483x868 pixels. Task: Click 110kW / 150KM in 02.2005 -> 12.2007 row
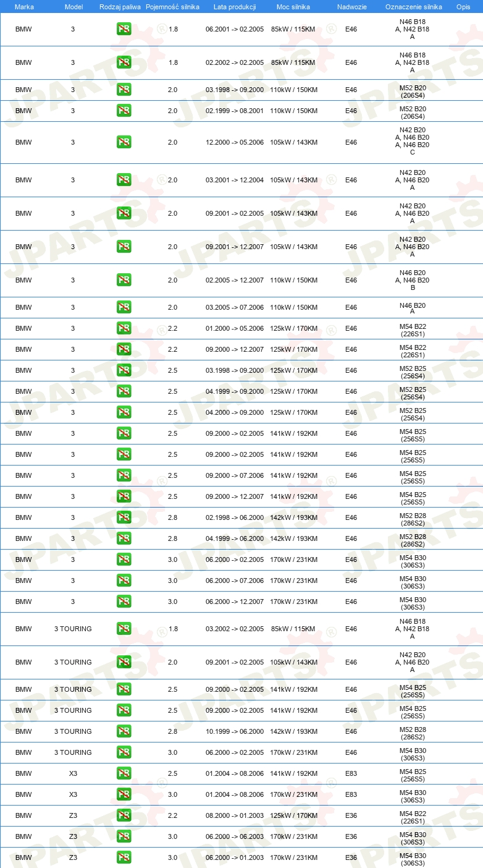point(294,280)
